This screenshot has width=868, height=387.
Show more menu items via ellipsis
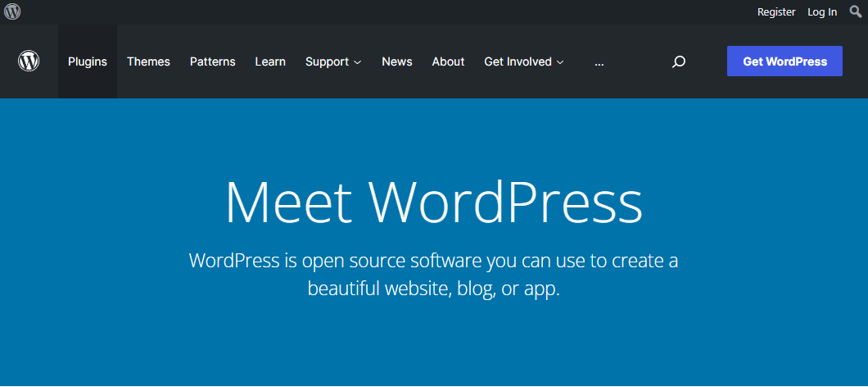tap(599, 62)
